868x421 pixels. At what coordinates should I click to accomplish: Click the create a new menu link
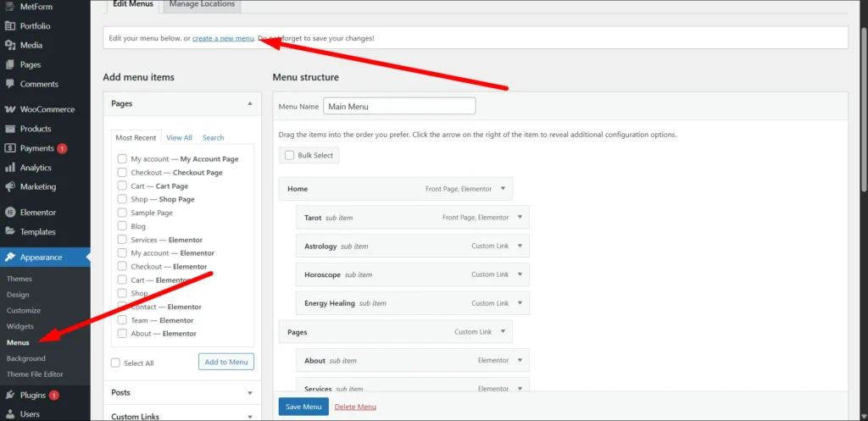223,38
